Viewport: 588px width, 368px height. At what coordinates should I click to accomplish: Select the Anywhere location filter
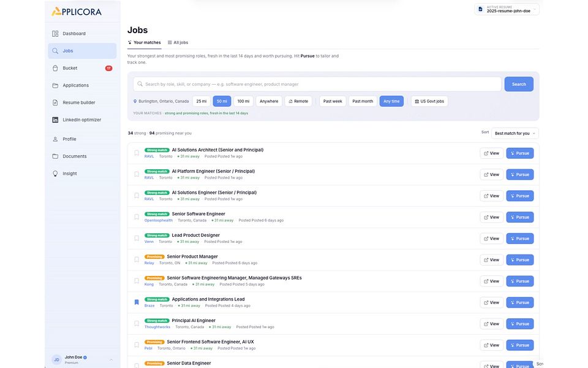(269, 101)
